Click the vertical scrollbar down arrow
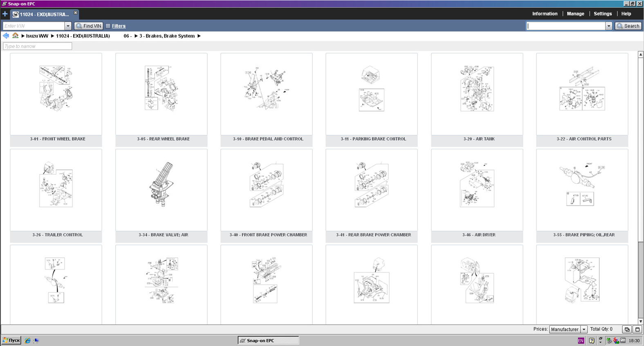Image resolution: width=644 pixels, height=346 pixels. [x=640, y=321]
